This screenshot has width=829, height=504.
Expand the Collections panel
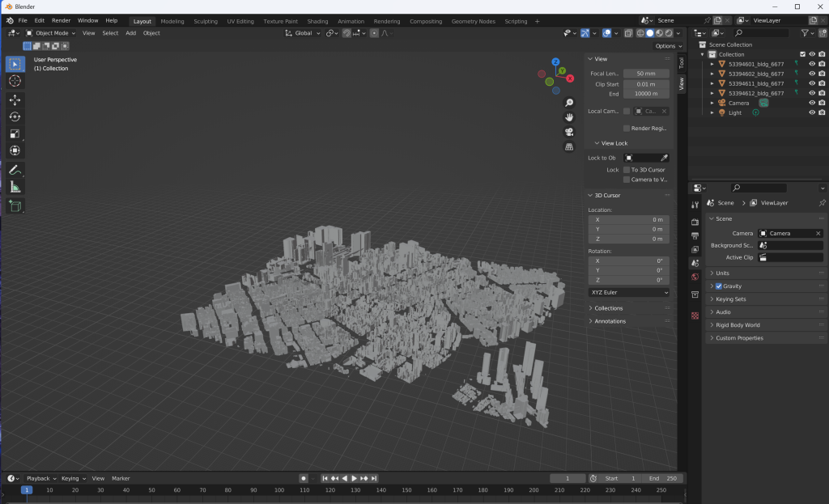click(608, 308)
